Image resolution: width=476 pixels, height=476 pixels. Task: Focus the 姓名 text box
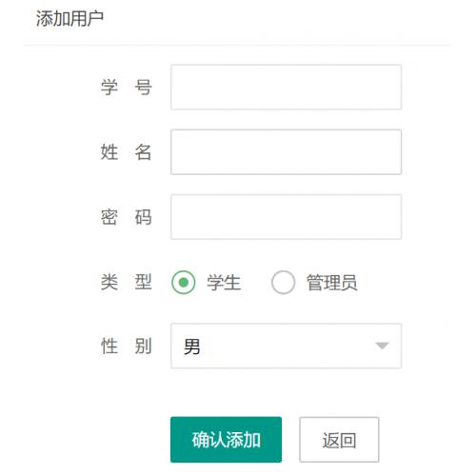click(286, 152)
